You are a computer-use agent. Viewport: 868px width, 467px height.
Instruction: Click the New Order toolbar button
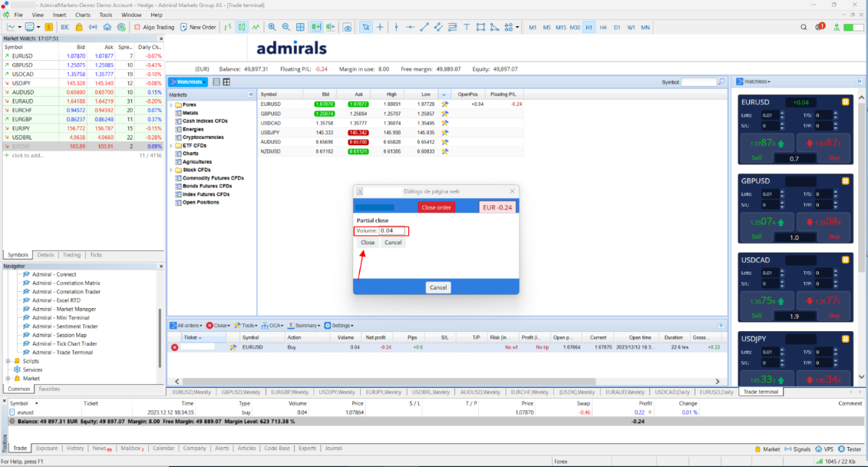[198, 27]
